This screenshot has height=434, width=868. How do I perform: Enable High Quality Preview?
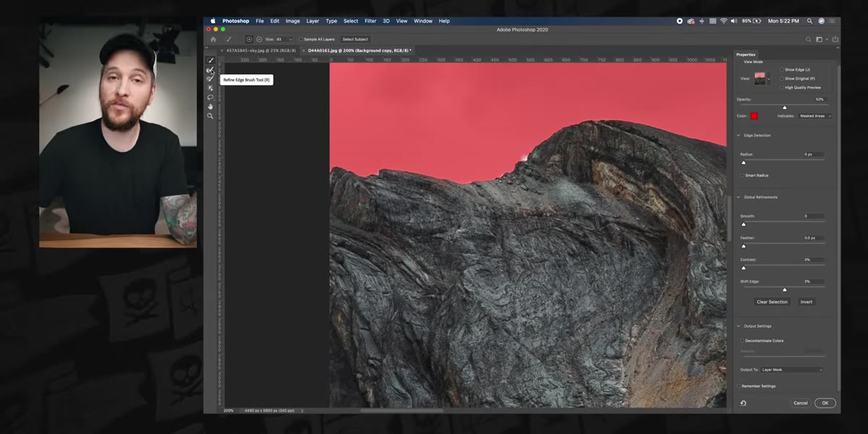click(782, 88)
